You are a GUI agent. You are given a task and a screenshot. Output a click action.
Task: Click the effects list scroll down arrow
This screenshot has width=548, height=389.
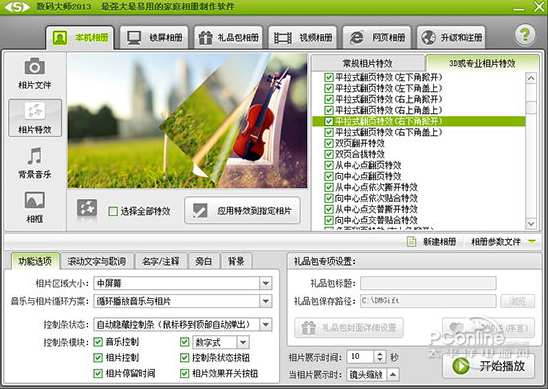coord(531,223)
